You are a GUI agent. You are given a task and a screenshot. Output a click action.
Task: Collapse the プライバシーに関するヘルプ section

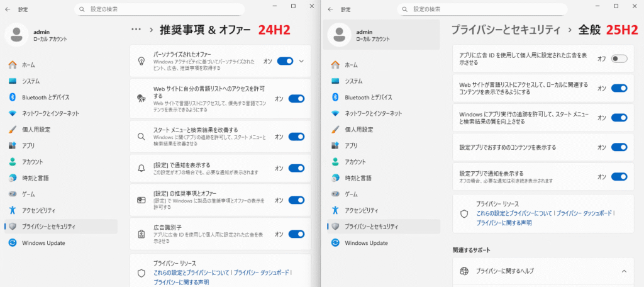point(624,271)
